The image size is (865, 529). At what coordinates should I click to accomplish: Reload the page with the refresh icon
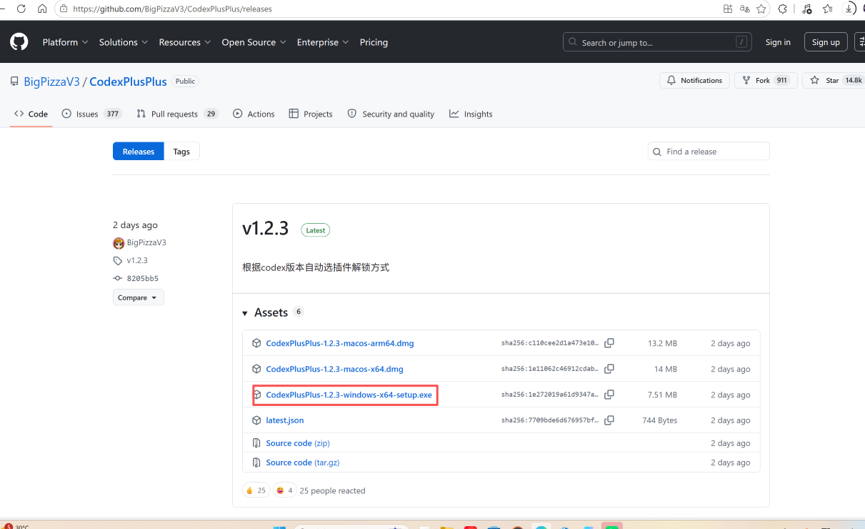tap(22, 9)
